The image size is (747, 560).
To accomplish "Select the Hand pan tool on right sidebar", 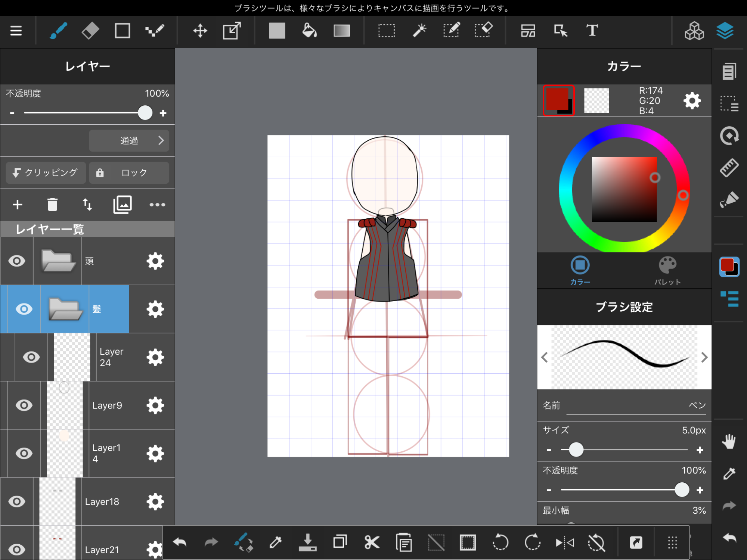I will click(729, 442).
